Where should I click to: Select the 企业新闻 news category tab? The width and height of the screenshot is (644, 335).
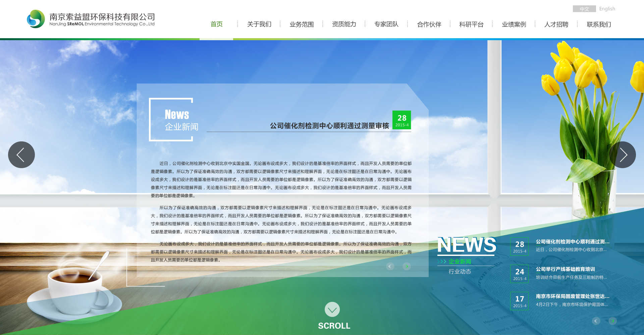click(x=460, y=261)
